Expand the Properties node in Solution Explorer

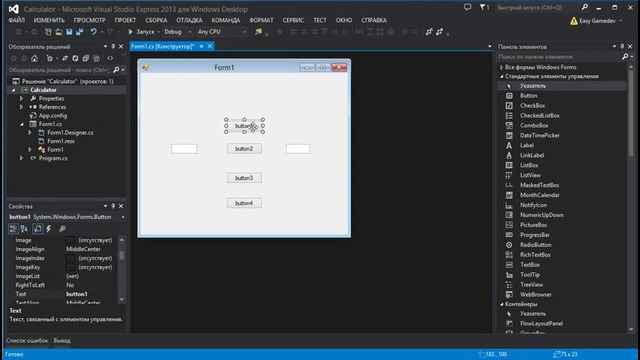22,98
